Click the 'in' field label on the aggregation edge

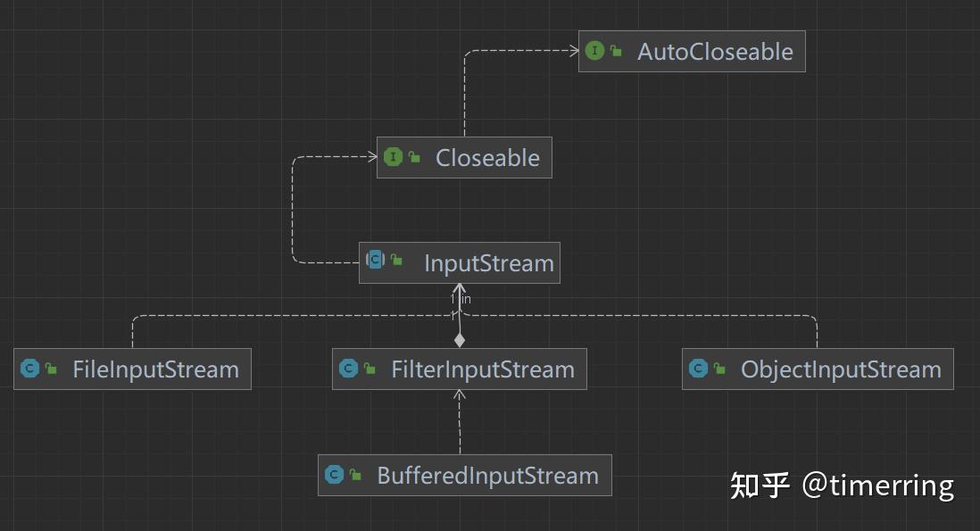466,299
